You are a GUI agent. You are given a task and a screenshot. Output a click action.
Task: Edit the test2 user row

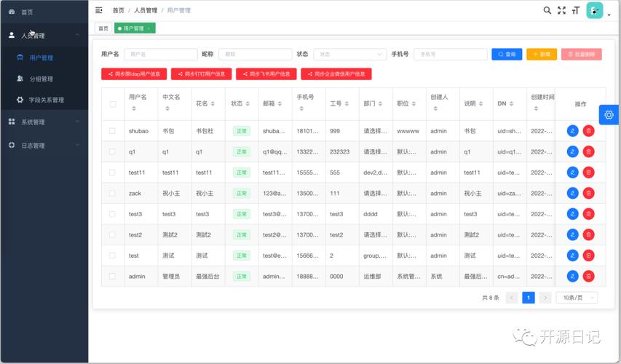pyautogui.click(x=573, y=235)
